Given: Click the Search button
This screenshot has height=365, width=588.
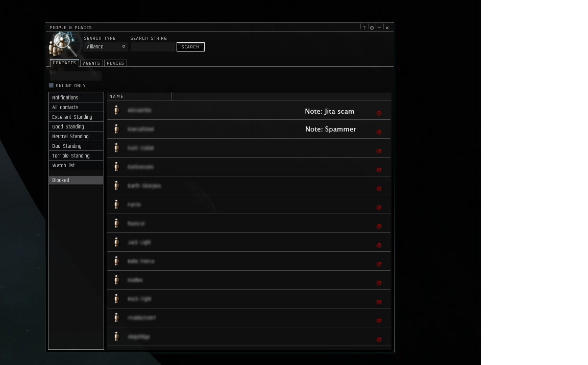Looking at the screenshot, I should (x=190, y=47).
